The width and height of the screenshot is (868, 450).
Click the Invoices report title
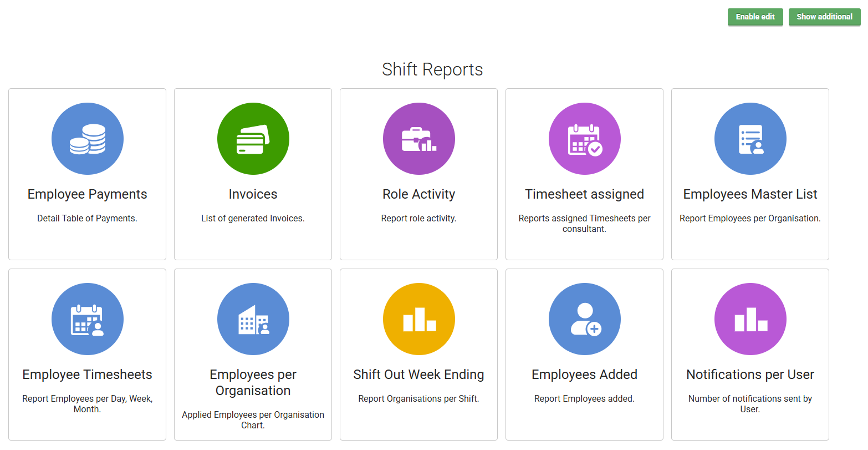click(253, 194)
